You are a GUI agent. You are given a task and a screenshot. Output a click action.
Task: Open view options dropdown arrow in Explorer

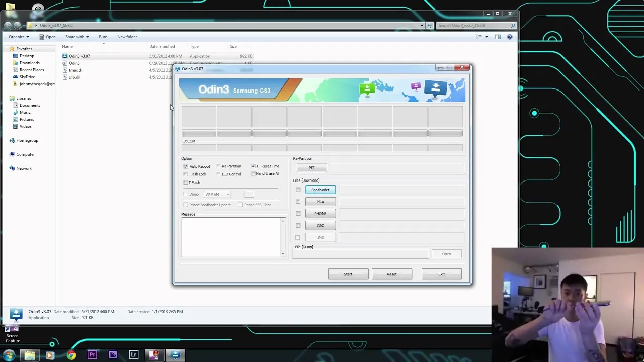(x=486, y=37)
